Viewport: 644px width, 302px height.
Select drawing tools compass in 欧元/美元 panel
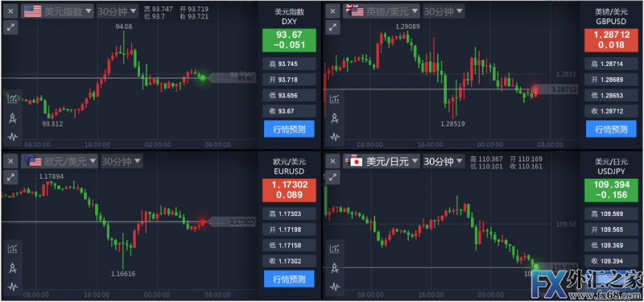[x=13, y=268]
